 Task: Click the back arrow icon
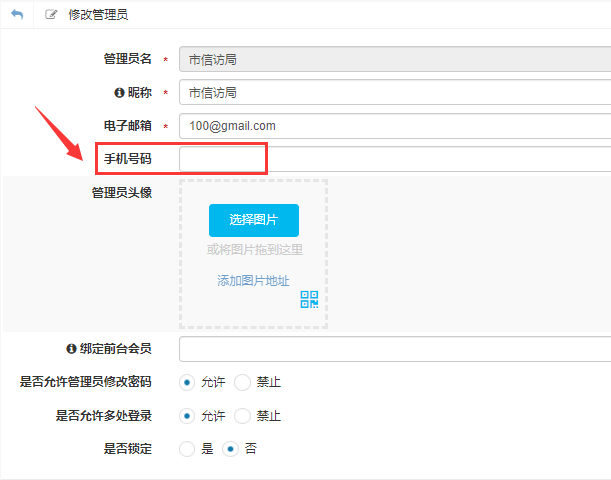click(17, 16)
